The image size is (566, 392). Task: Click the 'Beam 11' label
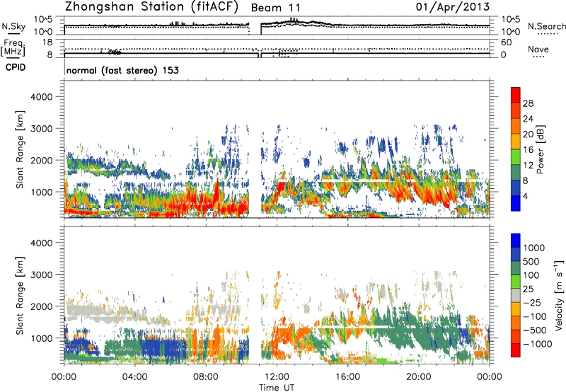click(275, 8)
